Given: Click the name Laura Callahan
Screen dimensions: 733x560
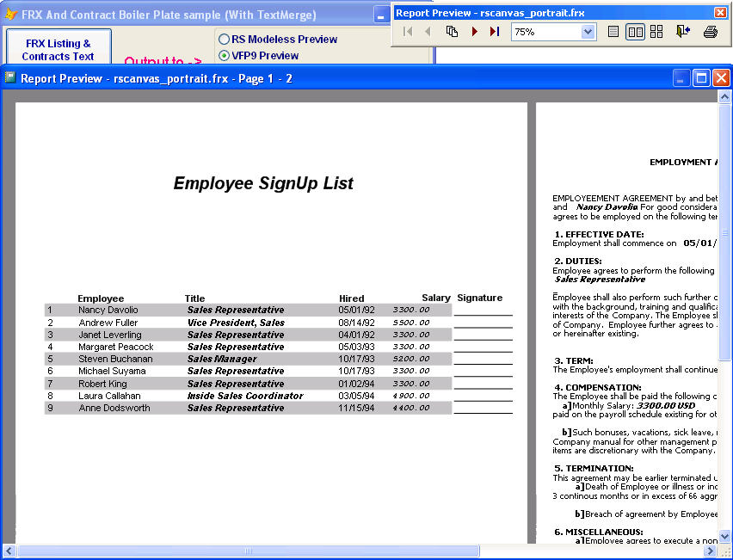Looking at the screenshot, I should (x=109, y=396).
